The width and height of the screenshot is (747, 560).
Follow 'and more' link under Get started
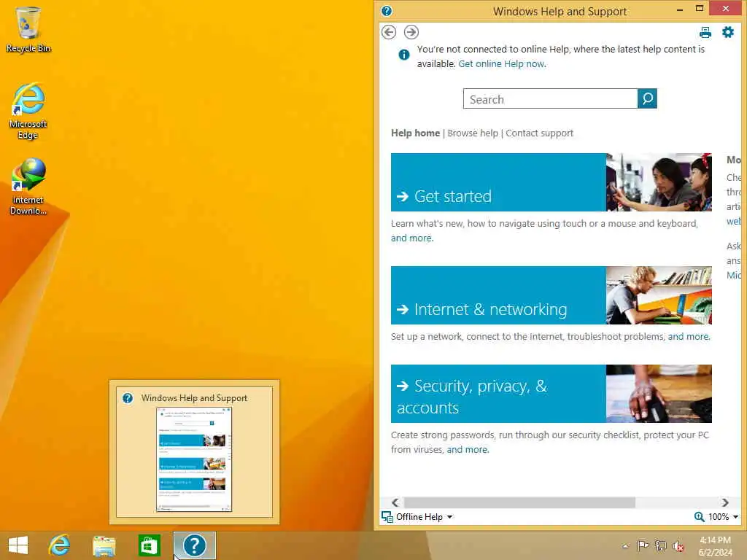point(412,238)
